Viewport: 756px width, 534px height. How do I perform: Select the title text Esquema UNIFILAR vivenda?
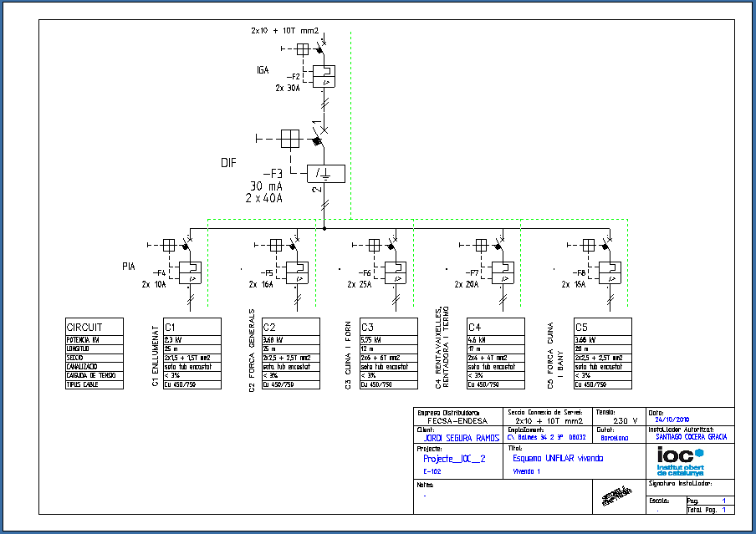pyautogui.click(x=557, y=458)
